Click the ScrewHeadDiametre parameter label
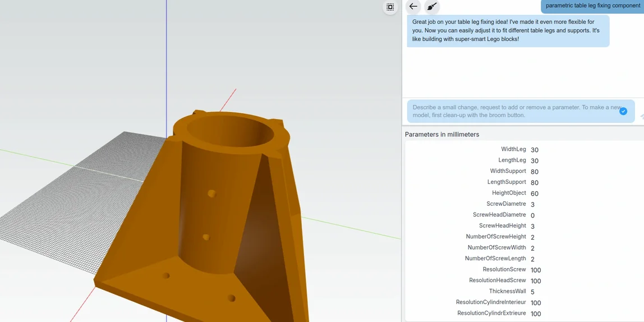 (x=499, y=215)
